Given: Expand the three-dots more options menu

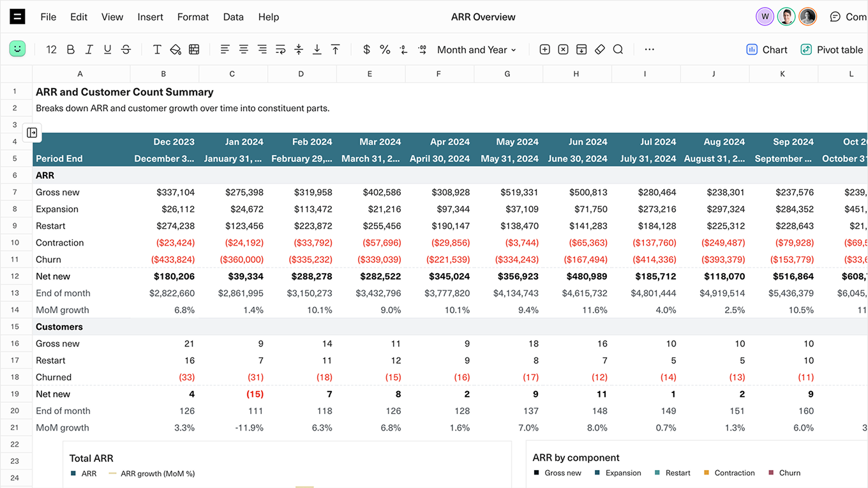Looking at the screenshot, I should 649,49.
